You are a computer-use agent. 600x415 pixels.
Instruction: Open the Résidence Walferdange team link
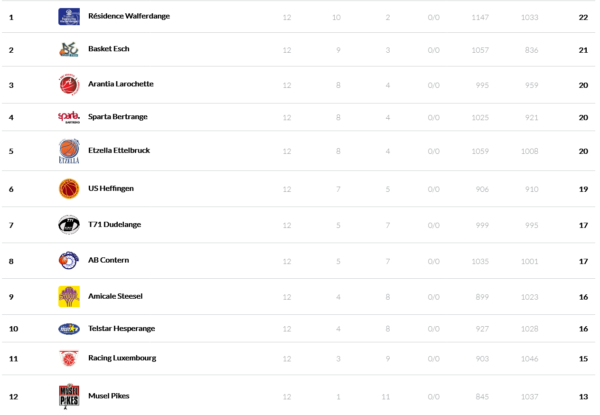click(127, 17)
